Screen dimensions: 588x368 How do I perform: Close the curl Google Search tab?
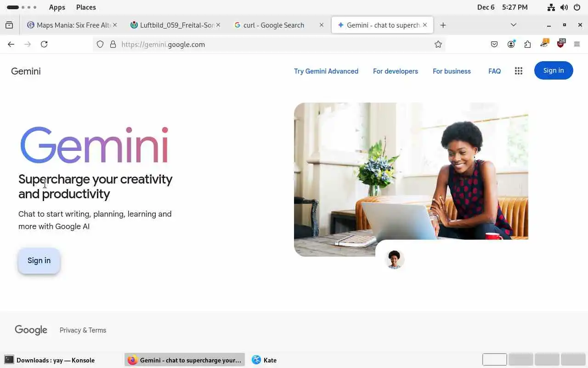322,25
